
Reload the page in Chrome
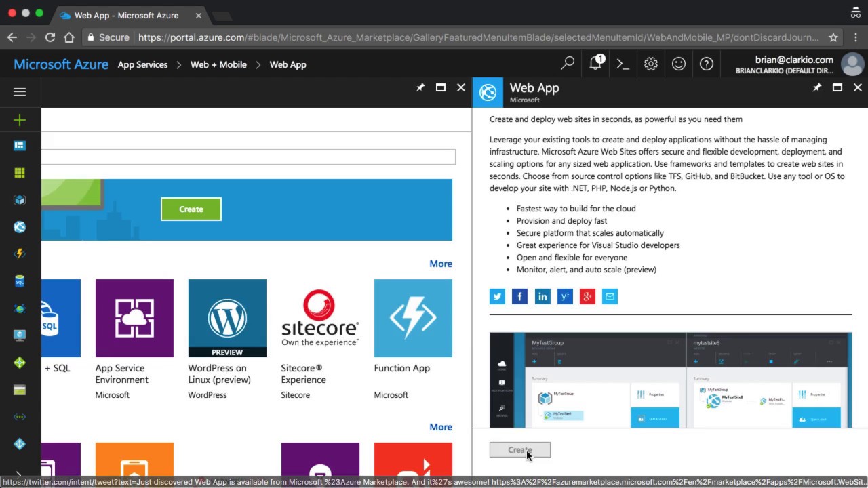(50, 37)
